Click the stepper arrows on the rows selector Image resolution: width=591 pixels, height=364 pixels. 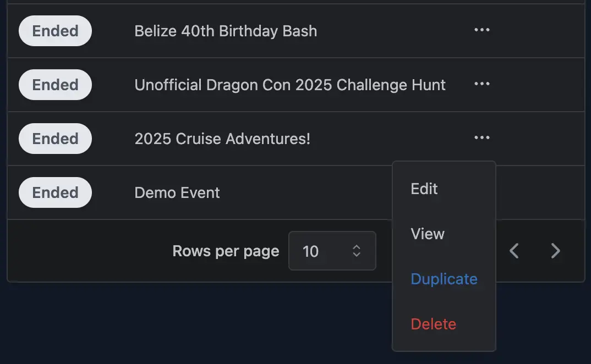click(x=356, y=251)
